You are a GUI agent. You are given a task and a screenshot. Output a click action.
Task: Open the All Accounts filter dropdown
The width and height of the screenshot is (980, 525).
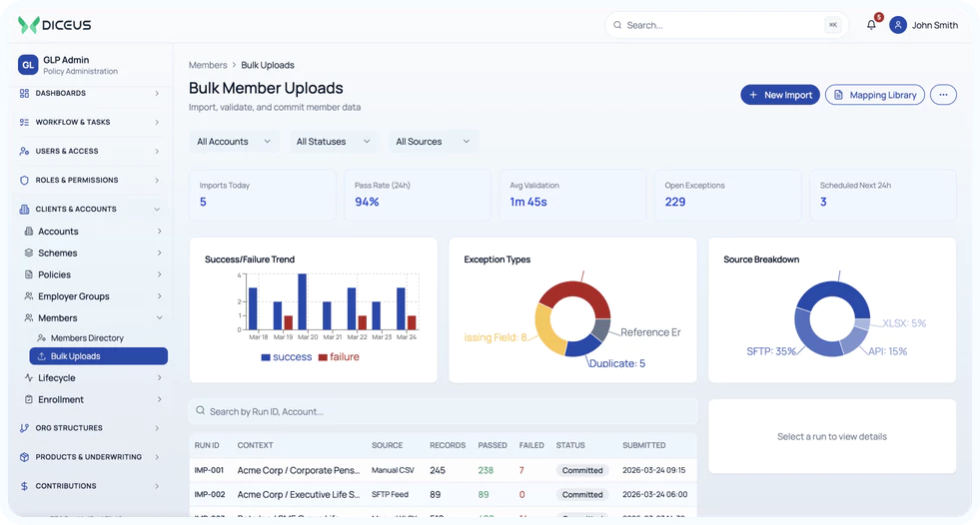click(233, 142)
